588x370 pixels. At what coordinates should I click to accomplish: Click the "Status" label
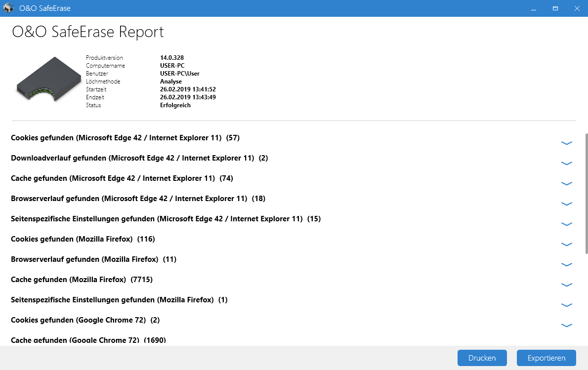(93, 105)
